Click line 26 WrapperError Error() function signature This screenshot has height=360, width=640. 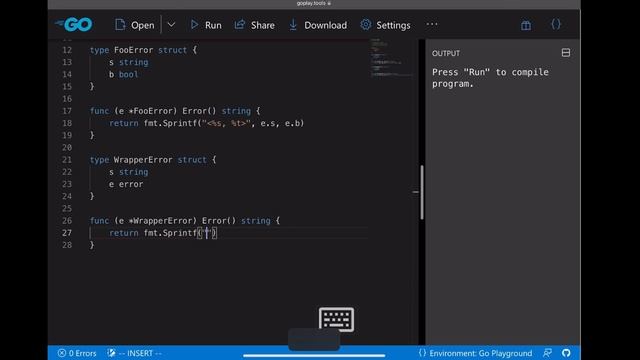(x=185, y=221)
